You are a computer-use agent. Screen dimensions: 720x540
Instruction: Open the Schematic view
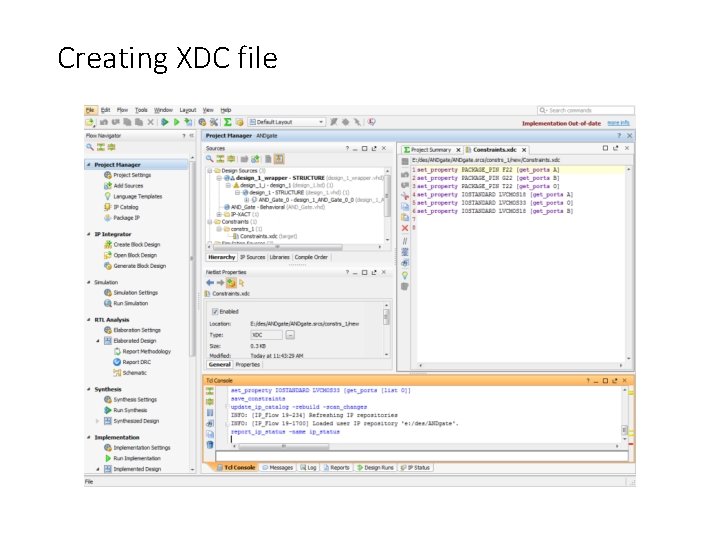tap(135, 373)
